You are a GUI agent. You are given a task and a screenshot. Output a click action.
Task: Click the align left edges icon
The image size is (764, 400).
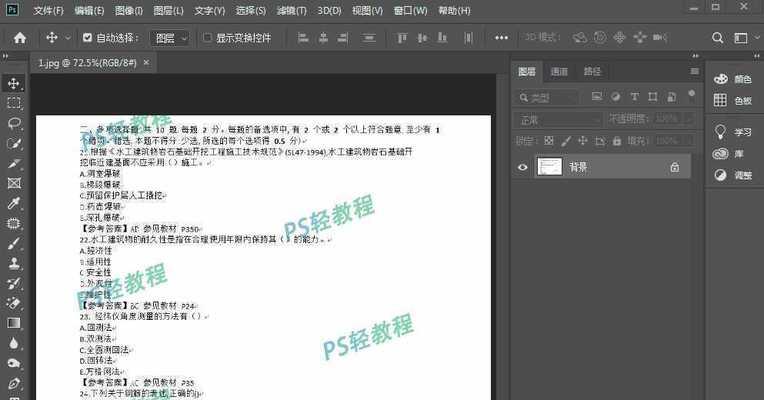[303, 38]
